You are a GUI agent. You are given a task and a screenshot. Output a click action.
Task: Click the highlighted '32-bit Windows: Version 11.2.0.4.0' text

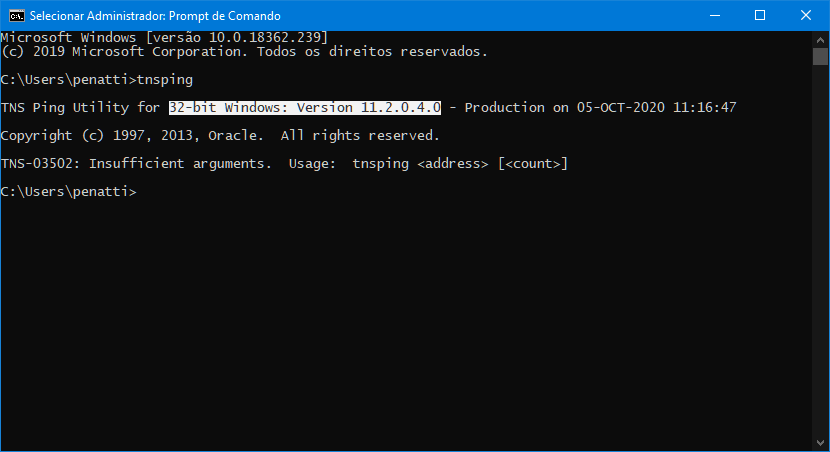pyautogui.click(x=305, y=107)
